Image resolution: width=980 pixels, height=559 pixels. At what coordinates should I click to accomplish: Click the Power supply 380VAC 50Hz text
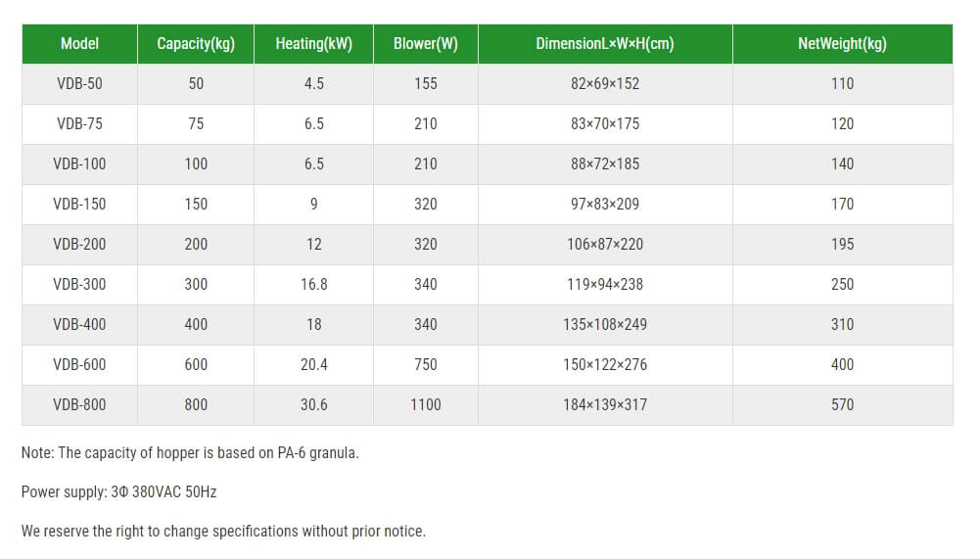(x=118, y=492)
